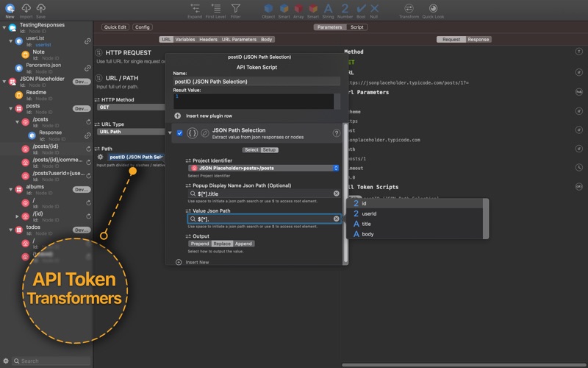Screen dimensions: 588x368
Task: Collapse the TestingResponses tree node
Action: (4, 27)
